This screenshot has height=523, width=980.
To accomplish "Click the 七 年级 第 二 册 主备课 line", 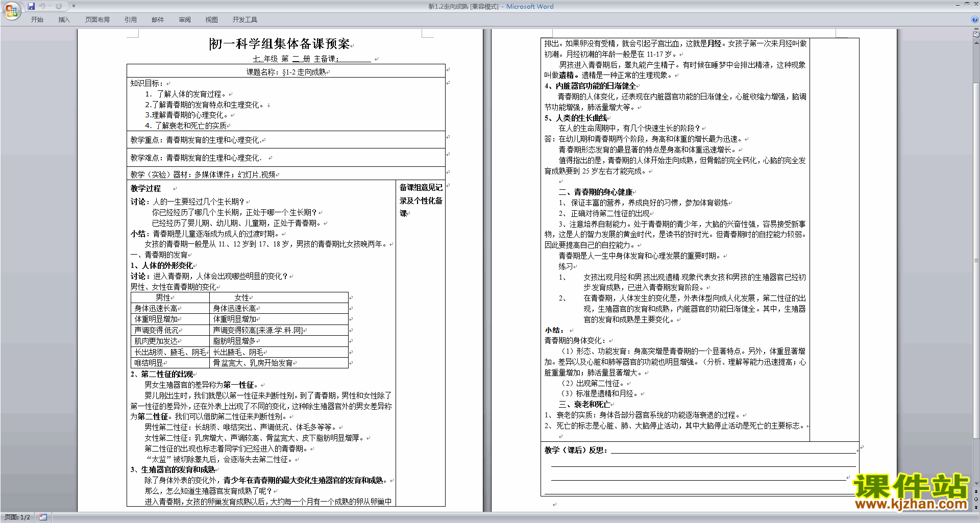I will click(312, 59).
